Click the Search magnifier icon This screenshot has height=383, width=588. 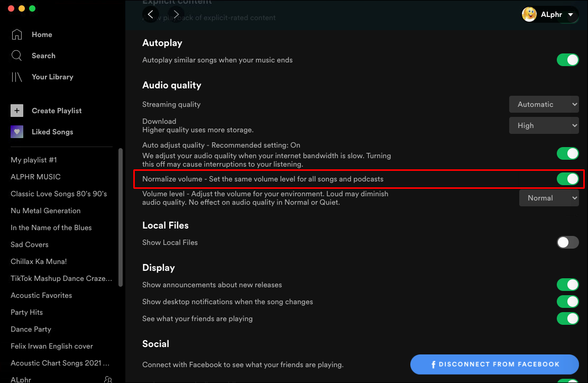point(17,56)
